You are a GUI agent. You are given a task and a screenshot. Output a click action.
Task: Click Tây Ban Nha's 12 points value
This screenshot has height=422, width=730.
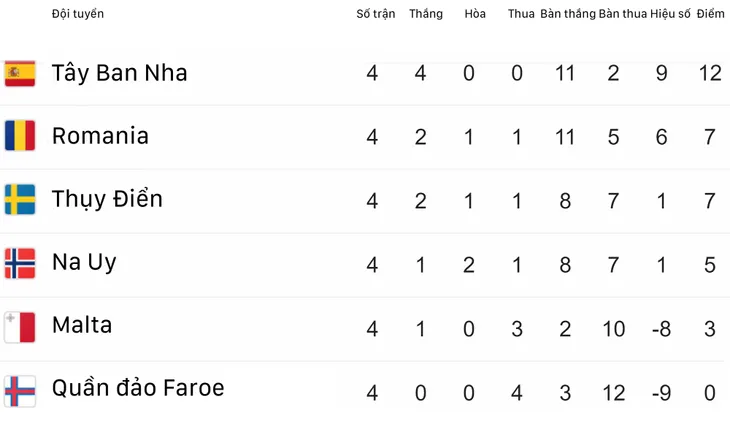coord(710,73)
